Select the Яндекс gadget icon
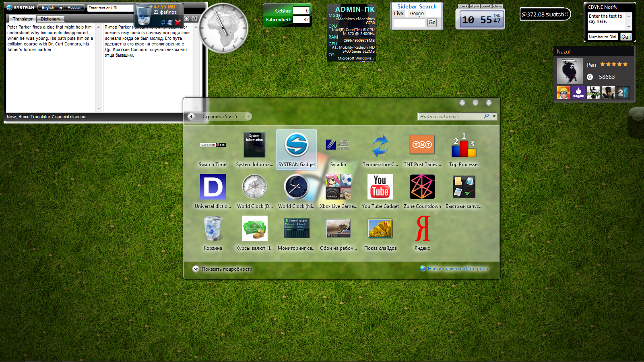The image size is (644, 362). click(x=422, y=228)
